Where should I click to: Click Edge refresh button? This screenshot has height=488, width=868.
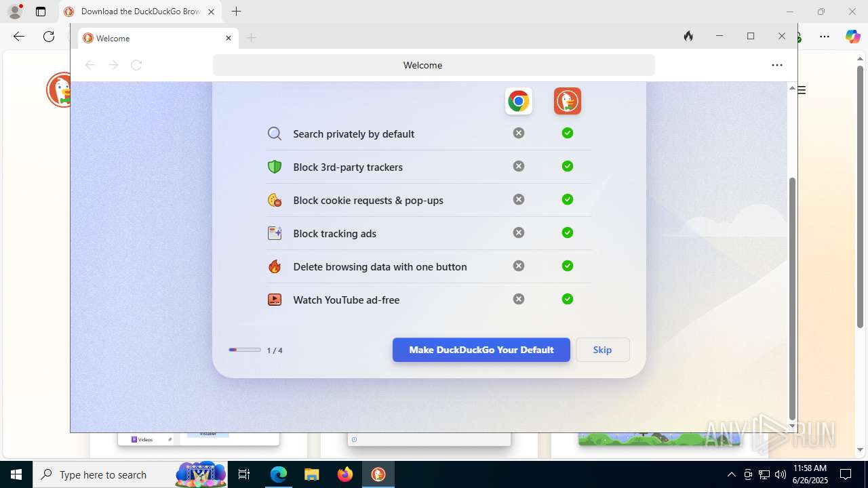point(49,37)
